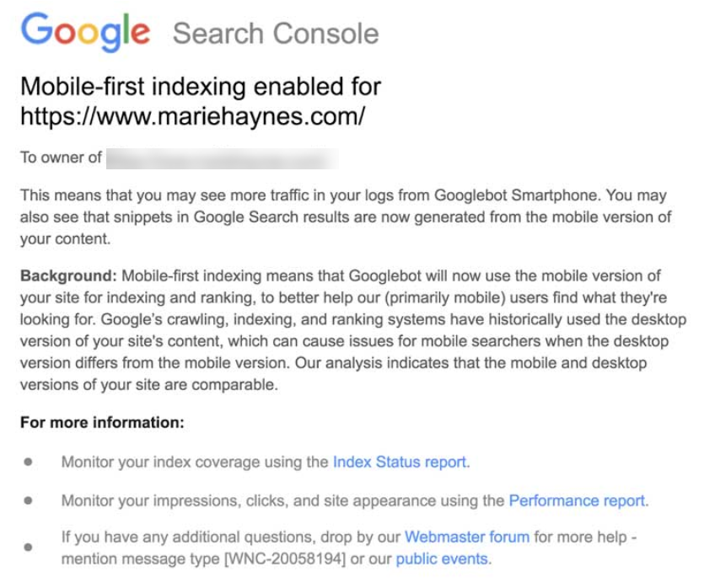
Task: Follow the public events link
Action: click(x=442, y=559)
